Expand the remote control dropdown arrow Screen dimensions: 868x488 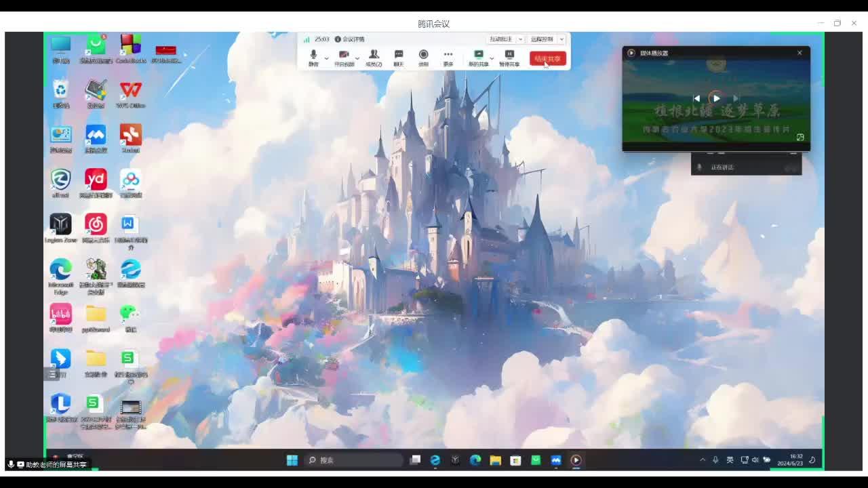click(x=561, y=39)
